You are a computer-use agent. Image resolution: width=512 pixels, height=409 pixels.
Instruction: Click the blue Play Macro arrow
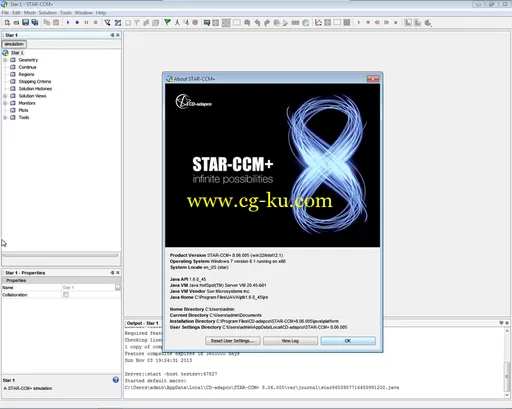(x=68, y=22)
